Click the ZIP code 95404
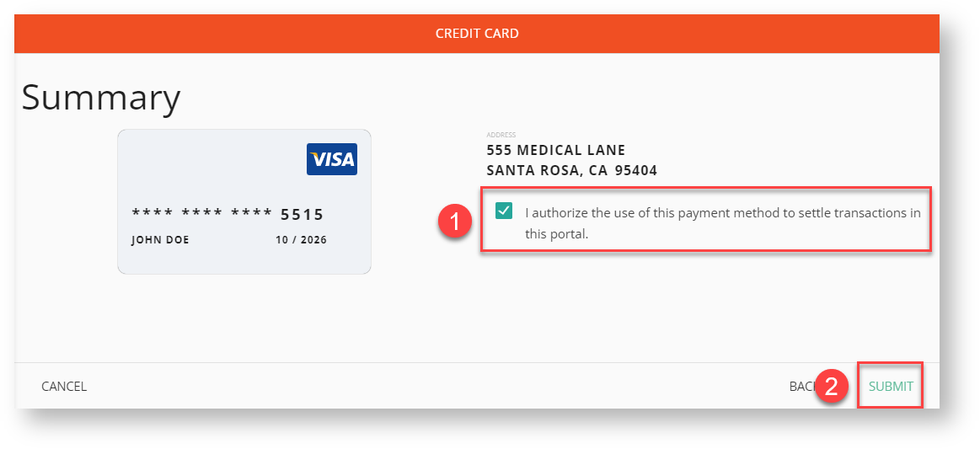 click(636, 170)
